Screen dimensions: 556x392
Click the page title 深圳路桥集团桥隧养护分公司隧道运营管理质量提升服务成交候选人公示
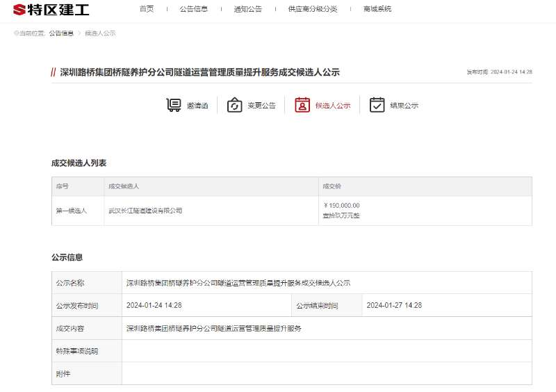tap(199, 72)
